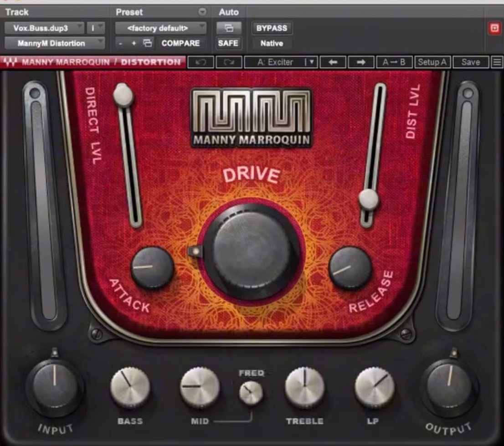Click the A: Exciter setup name
The height and width of the screenshot is (446, 504).
(x=275, y=62)
